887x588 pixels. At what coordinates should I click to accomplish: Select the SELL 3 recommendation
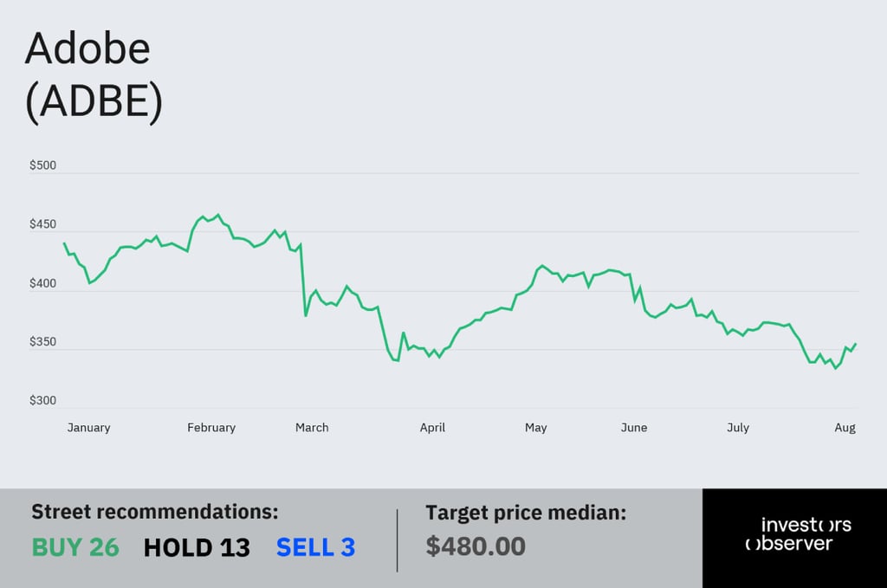pyautogui.click(x=315, y=547)
